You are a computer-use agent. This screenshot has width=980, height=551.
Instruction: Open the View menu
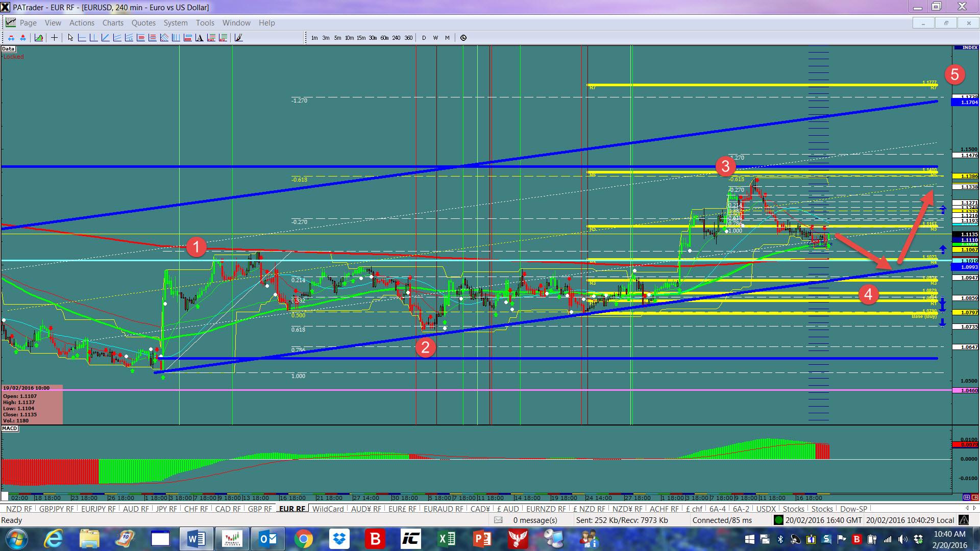click(x=53, y=23)
